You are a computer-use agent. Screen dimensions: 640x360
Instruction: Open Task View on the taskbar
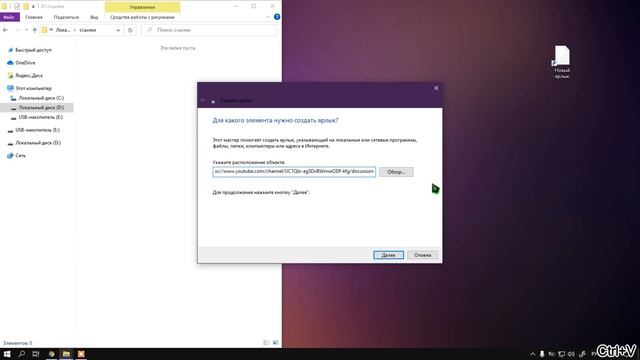click(36, 354)
